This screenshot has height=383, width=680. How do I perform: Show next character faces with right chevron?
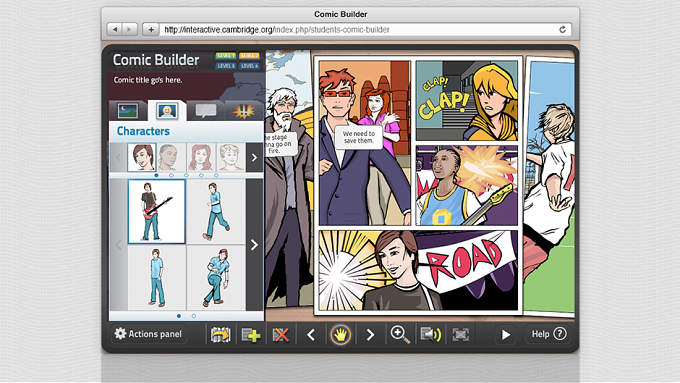[x=255, y=157]
